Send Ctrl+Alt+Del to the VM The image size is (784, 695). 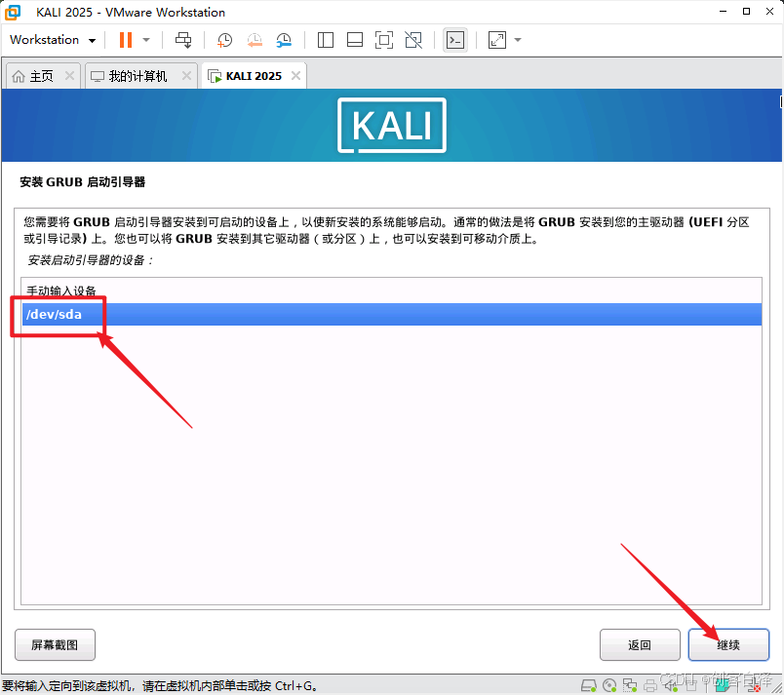183,40
